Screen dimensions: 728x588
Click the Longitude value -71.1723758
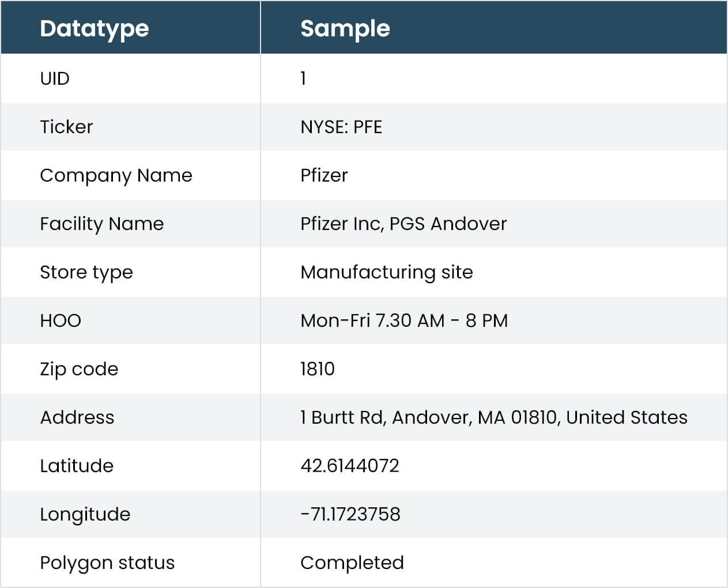350,514
